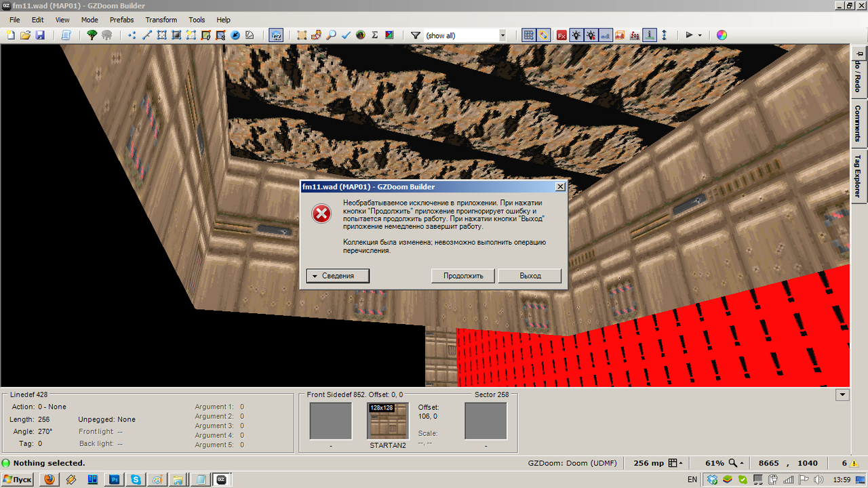Switch to Linedefs mode icon
Screen dimensions: 868x488
(x=146, y=35)
